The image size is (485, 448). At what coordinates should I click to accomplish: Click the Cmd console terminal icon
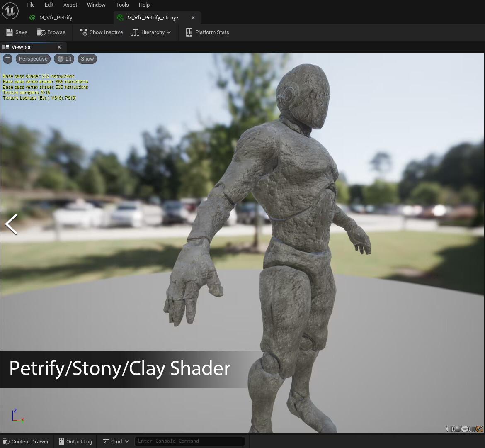[106, 441]
